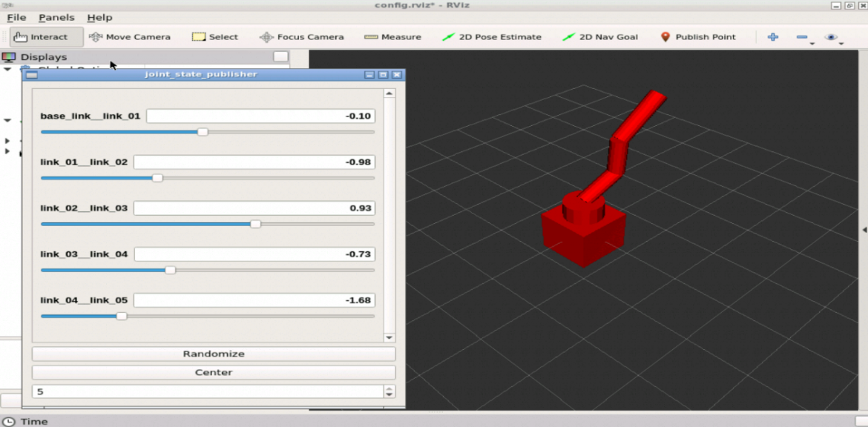Activate the Publish Point tool
The height and width of the screenshot is (427, 868).
698,37
